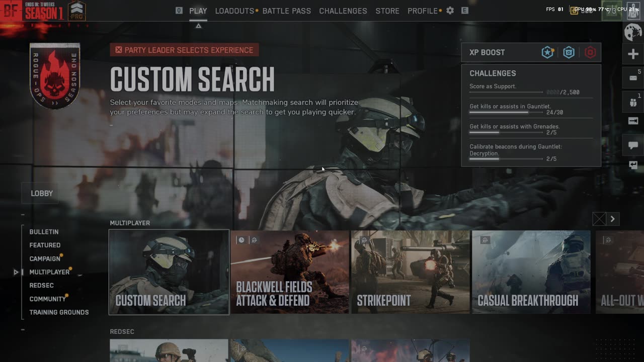Screen dimensions: 644x362
Task: Open the player soldier profile icon
Action: (633, 11)
